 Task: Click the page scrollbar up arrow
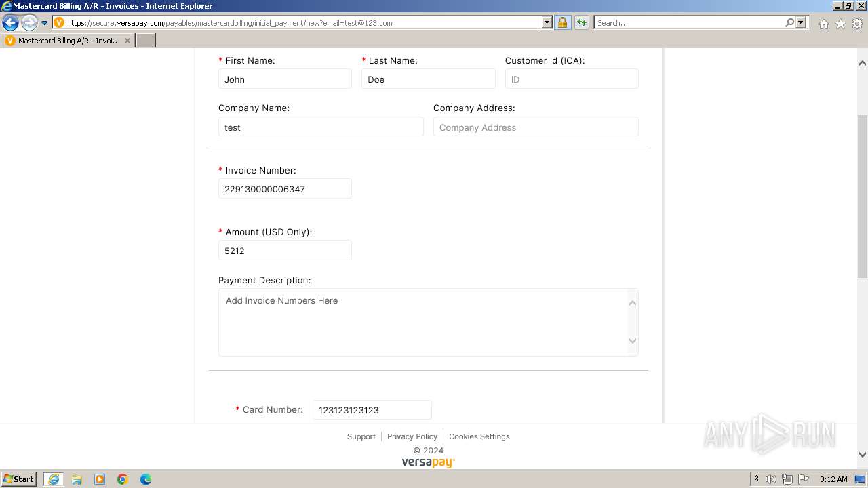tap(863, 63)
